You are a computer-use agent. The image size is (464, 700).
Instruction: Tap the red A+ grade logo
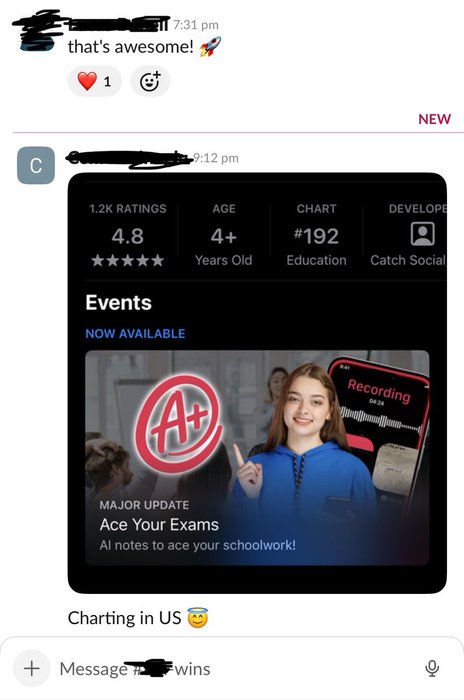coord(179,424)
